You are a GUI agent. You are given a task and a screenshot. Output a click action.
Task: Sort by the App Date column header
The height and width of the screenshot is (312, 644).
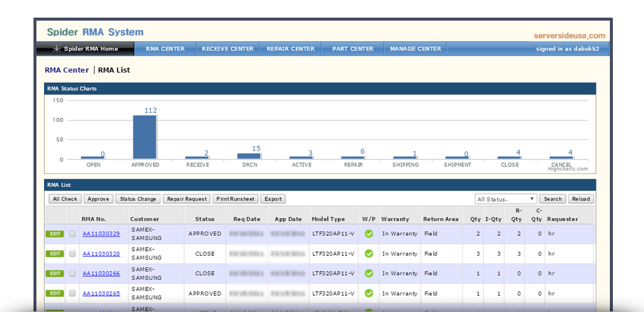point(289,219)
